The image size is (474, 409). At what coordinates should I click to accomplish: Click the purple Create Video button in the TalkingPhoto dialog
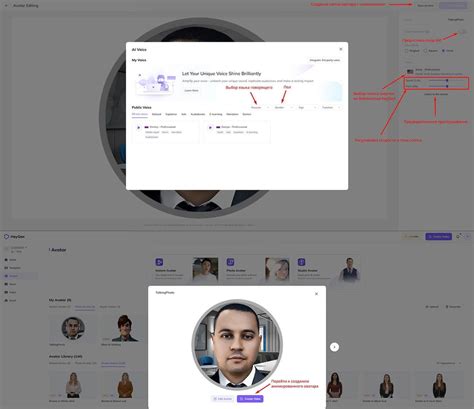pos(250,399)
